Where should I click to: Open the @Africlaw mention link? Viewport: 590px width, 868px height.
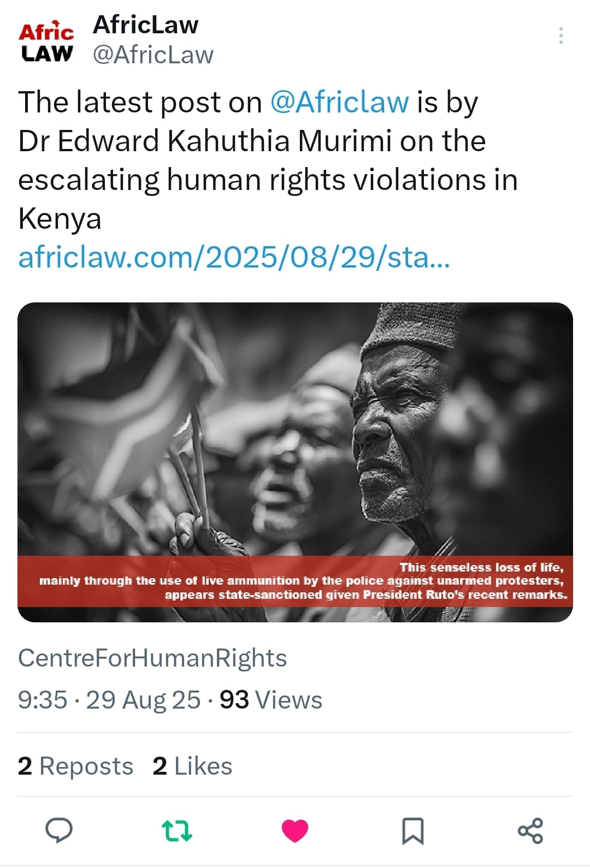339,102
